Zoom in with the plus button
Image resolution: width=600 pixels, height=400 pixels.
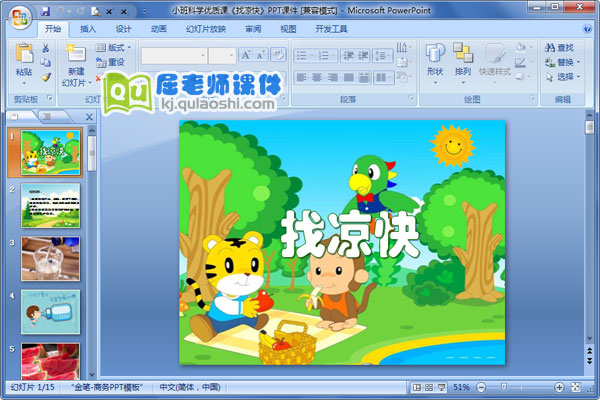(559, 387)
